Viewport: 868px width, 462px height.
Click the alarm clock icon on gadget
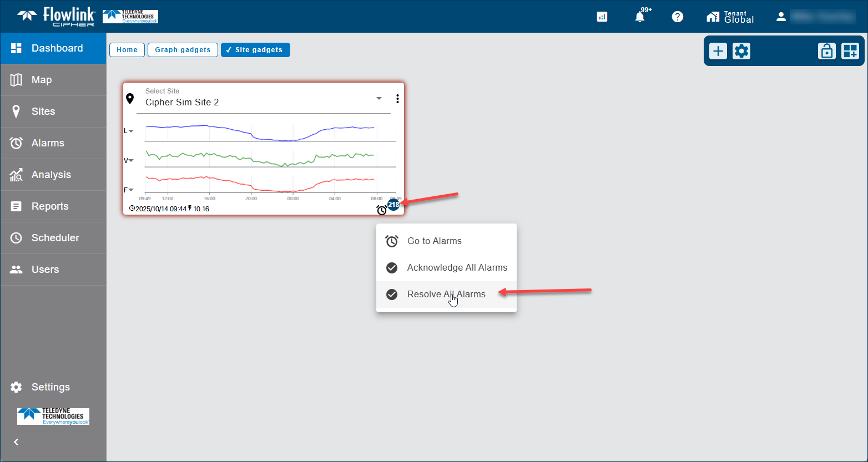pos(382,210)
